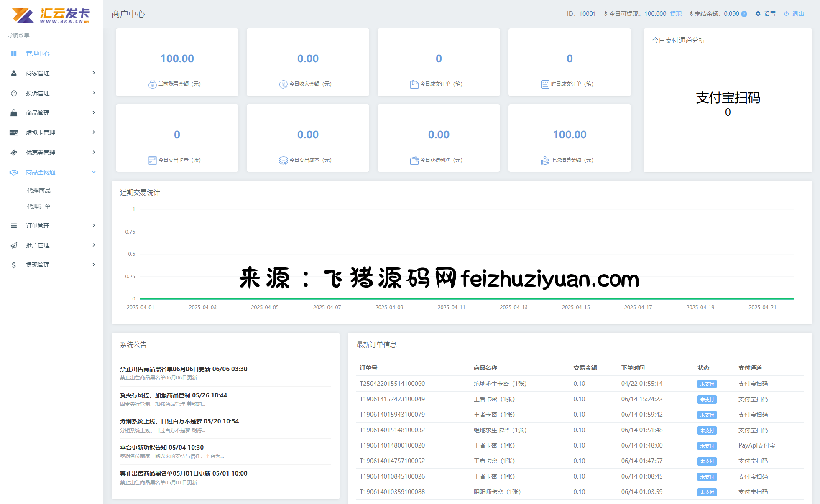Viewport: 820px width, 504px height.
Task: Open 代理订单 submenu item
Action: point(39,206)
